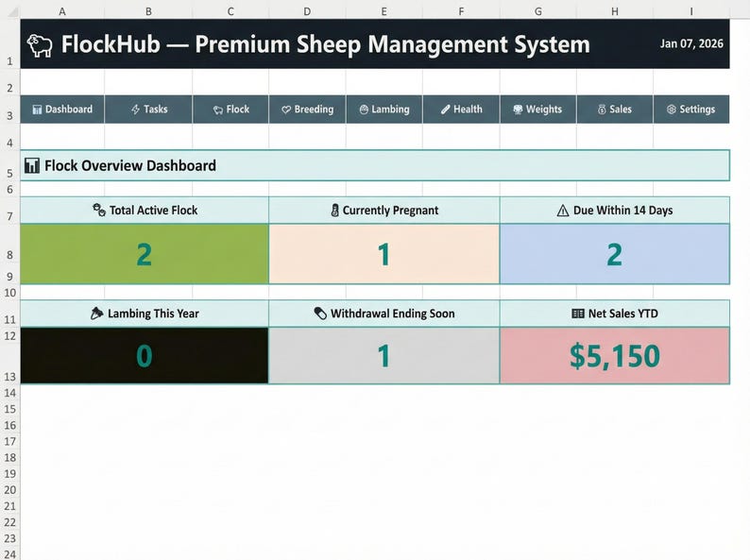Click the ledger icon beside Net Sales YTD

578,314
